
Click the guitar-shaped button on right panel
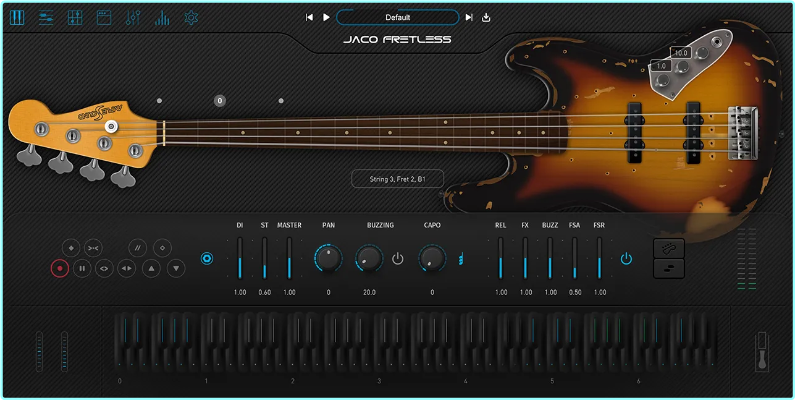pyautogui.click(x=669, y=248)
